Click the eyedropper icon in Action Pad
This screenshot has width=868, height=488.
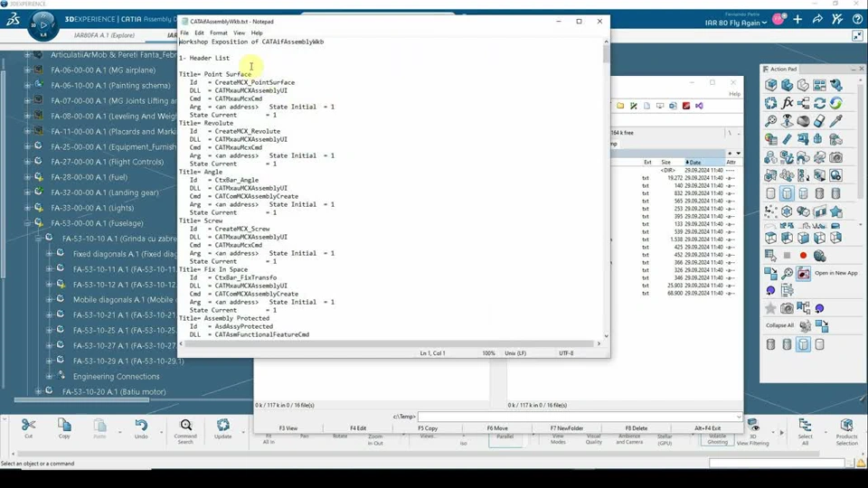click(x=835, y=120)
